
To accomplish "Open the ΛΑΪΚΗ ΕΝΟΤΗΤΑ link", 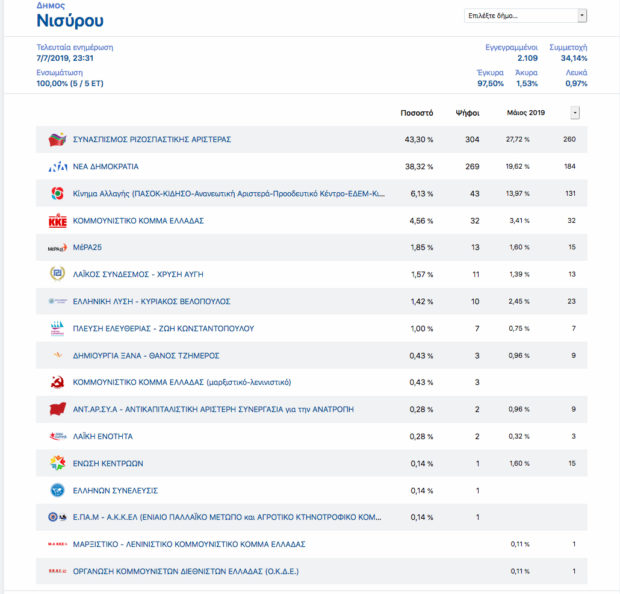I will tap(103, 436).
